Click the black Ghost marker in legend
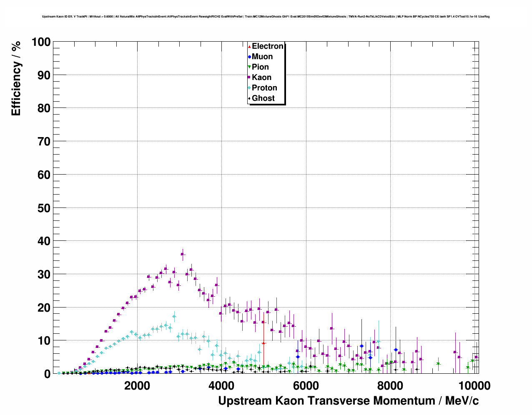Image resolution: width=532 pixels, height=415 pixels. click(249, 98)
